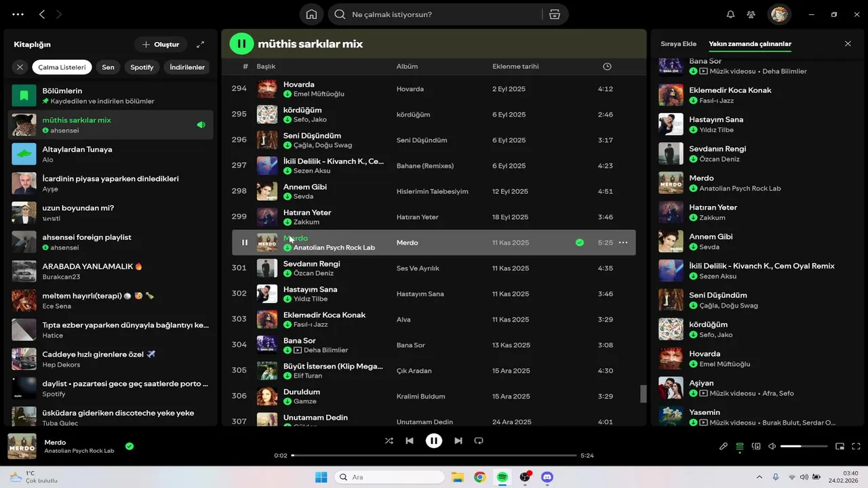The image size is (868, 488).
Task: Skip to previous track
Action: pos(410,441)
